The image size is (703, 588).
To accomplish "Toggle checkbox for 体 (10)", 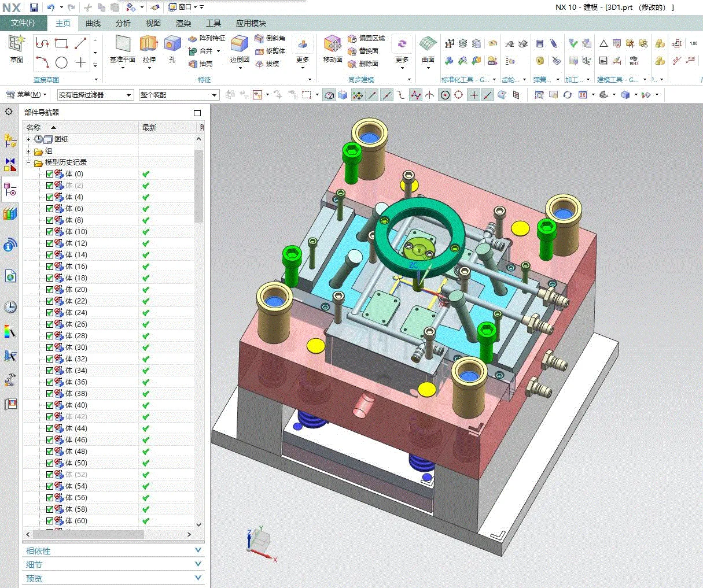I will 50,231.
